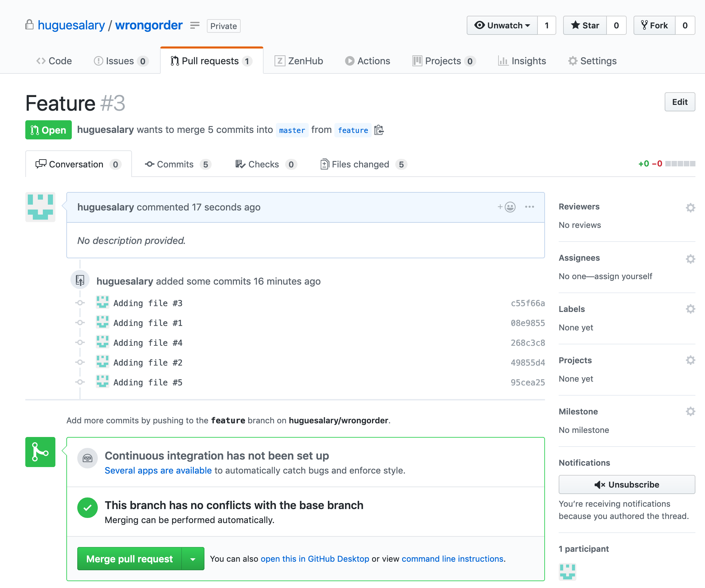Open the wrongorder repository link
Image resolution: width=705 pixels, height=588 pixels.
[149, 25]
